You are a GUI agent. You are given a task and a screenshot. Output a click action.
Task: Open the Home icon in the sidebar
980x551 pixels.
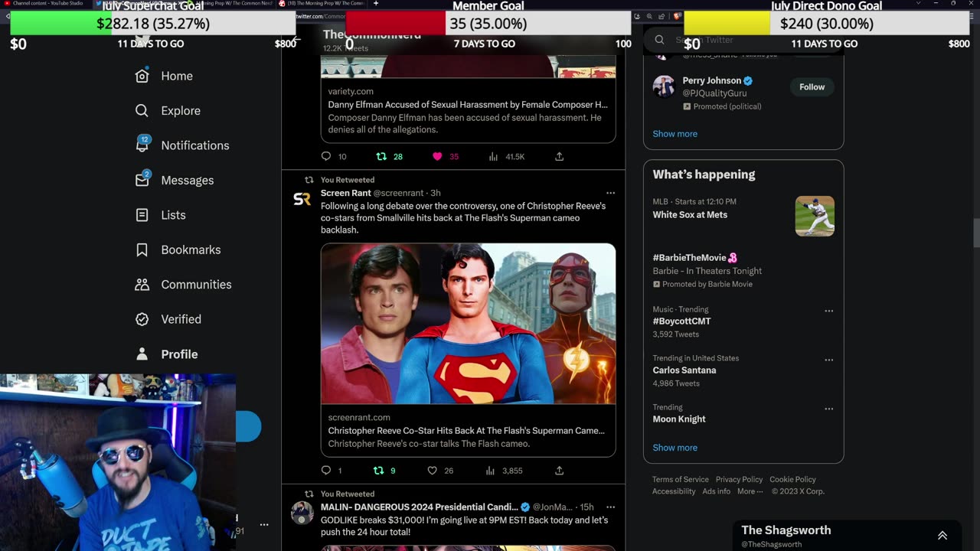[x=142, y=76]
